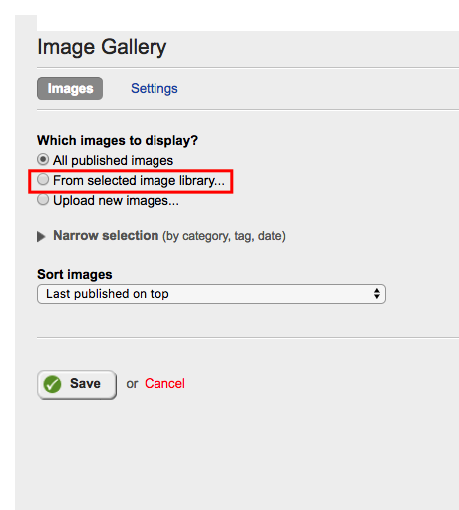
Task: Pick the Upload new images radio button
Action: coord(43,200)
